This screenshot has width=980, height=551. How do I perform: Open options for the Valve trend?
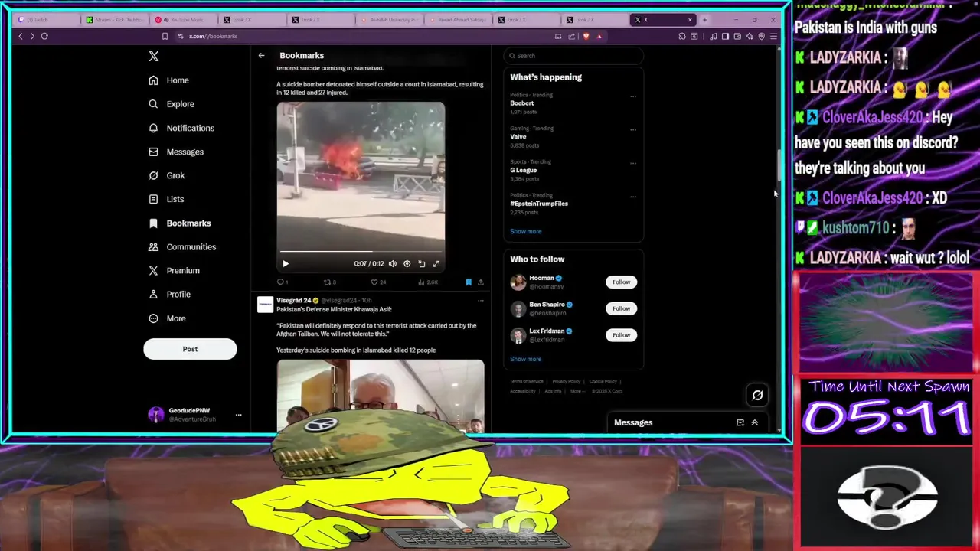(x=633, y=129)
